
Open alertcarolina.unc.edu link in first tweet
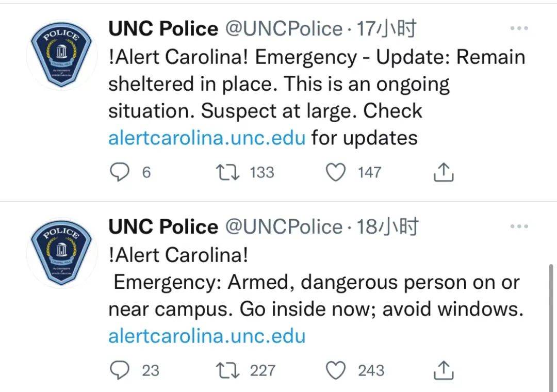pos(207,138)
